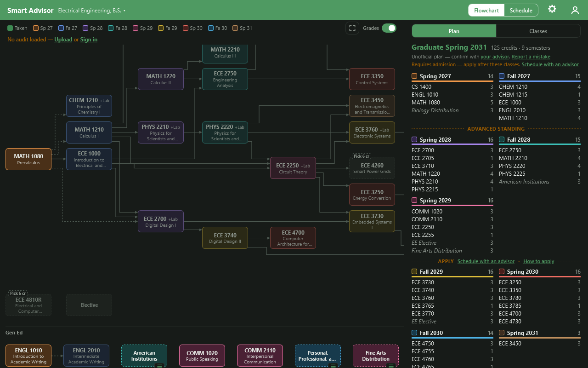Click the COMM 1020 Public Speaking card
Image resolution: width=588 pixels, height=368 pixels.
point(202,356)
